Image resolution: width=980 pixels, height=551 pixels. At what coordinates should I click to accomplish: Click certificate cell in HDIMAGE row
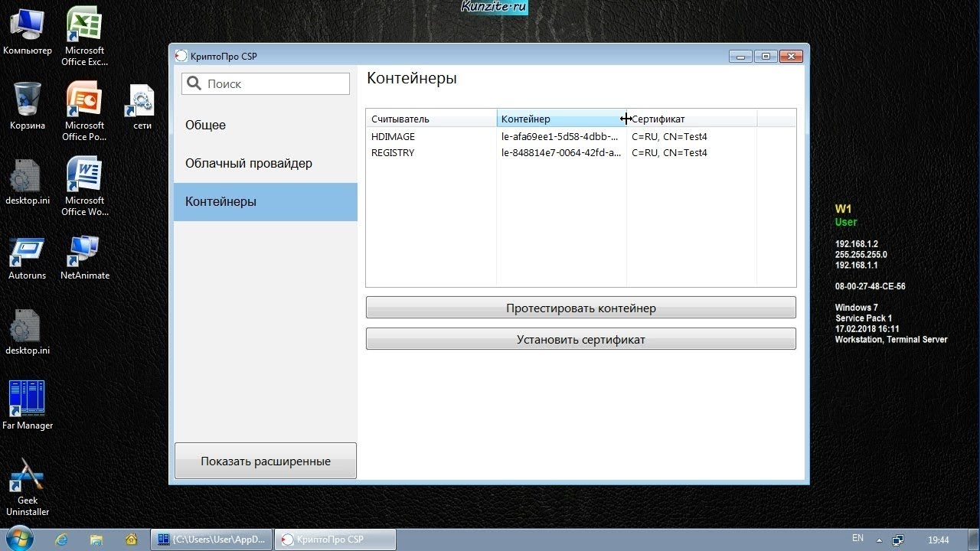point(691,136)
